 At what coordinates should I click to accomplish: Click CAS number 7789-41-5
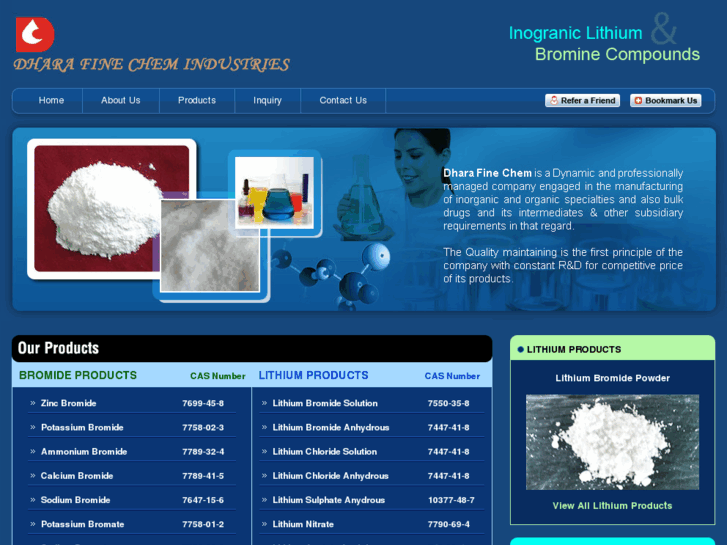click(x=203, y=475)
